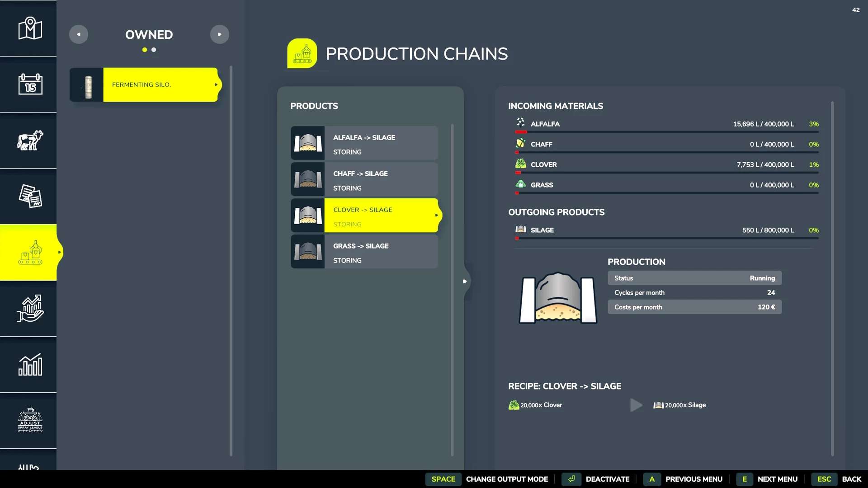Select Chaff -> Silage product
This screenshot has width=868, height=488.
pyautogui.click(x=364, y=179)
